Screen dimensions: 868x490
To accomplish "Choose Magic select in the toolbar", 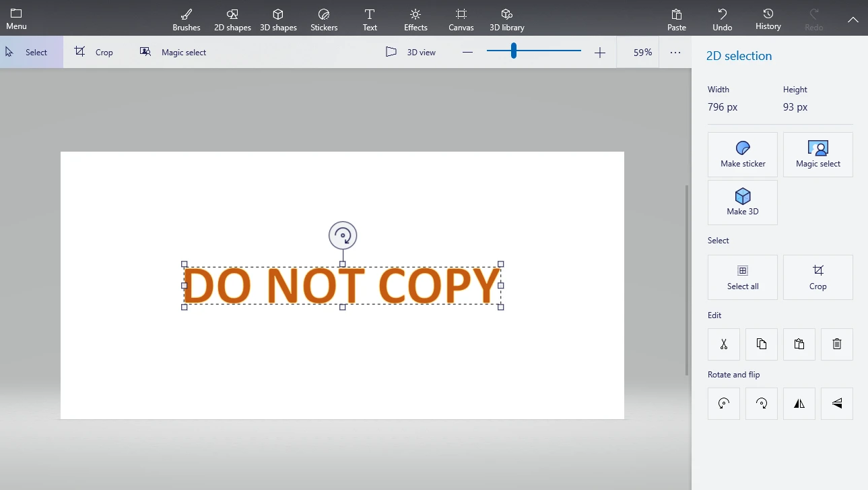I will click(172, 52).
